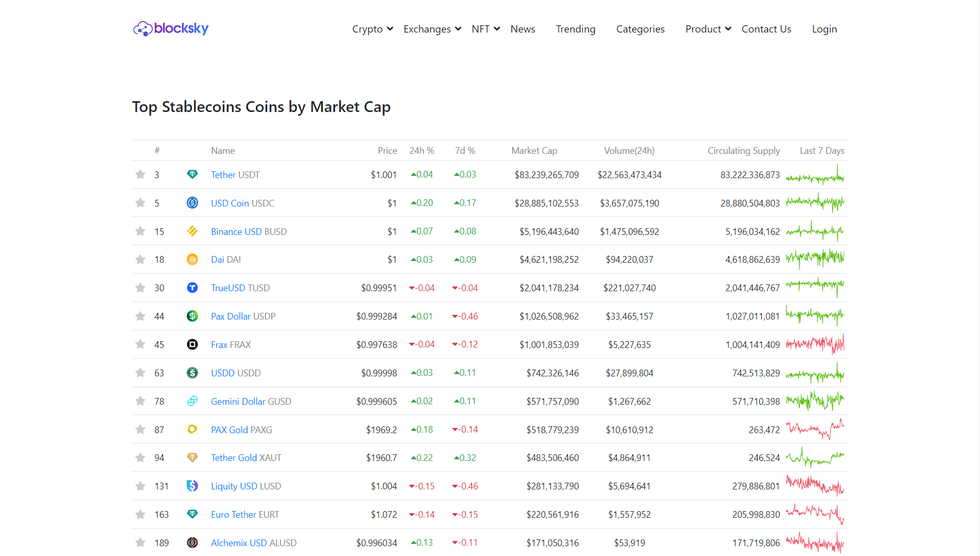Open the blocksky logo home link

click(171, 28)
